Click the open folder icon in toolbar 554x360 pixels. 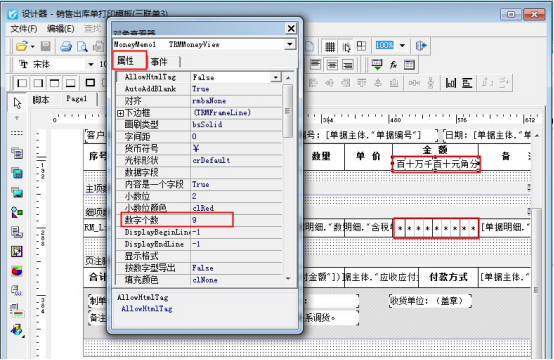coord(22,46)
